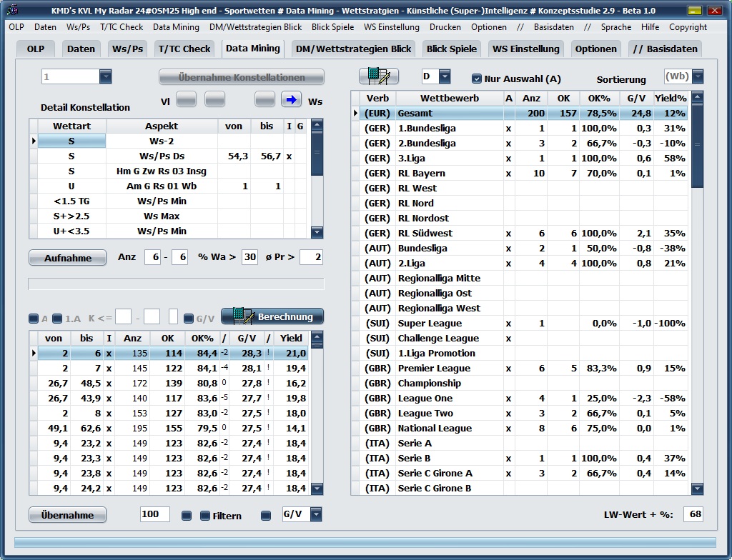Uncheck Nur Auswahl (A)
This screenshot has height=560, width=732.
click(x=477, y=79)
